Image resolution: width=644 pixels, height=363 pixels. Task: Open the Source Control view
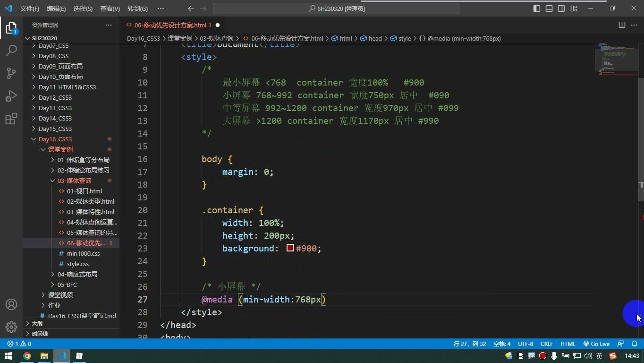point(11,73)
